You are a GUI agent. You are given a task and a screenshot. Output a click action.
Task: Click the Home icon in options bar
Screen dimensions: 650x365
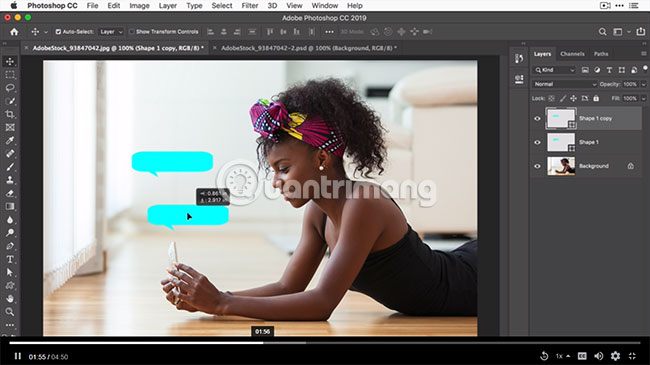pyautogui.click(x=14, y=32)
